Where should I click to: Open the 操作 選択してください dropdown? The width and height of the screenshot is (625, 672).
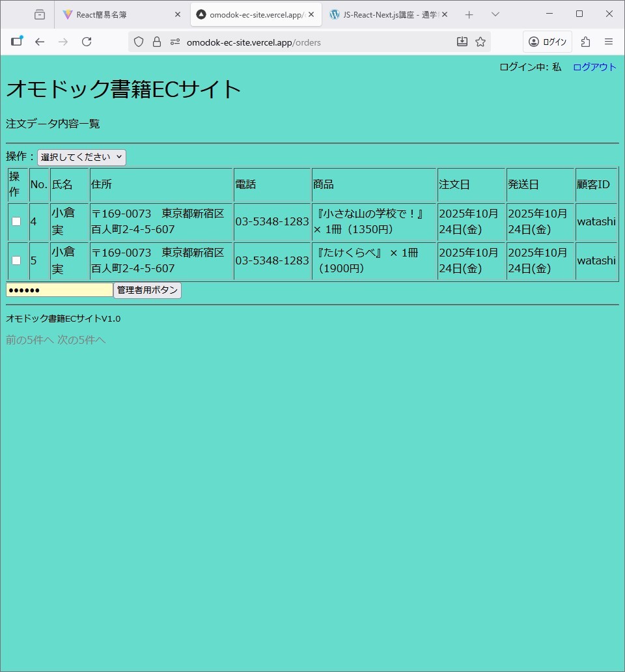(81, 158)
